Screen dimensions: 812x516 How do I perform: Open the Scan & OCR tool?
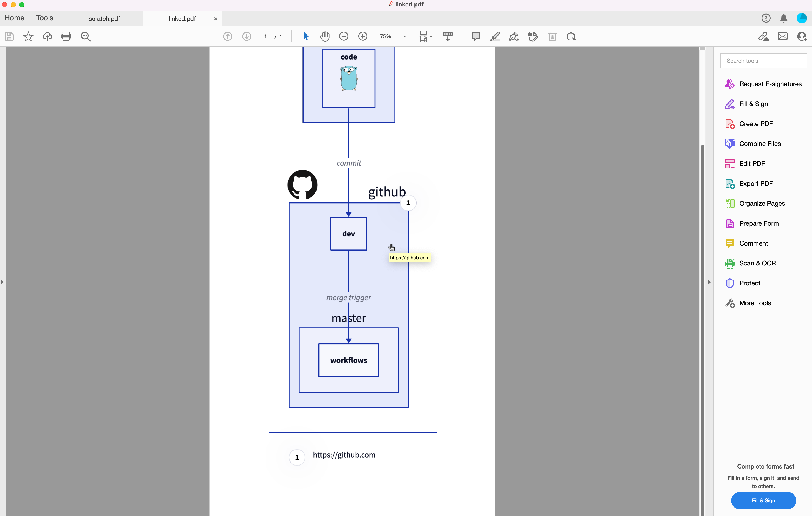click(750, 263)
